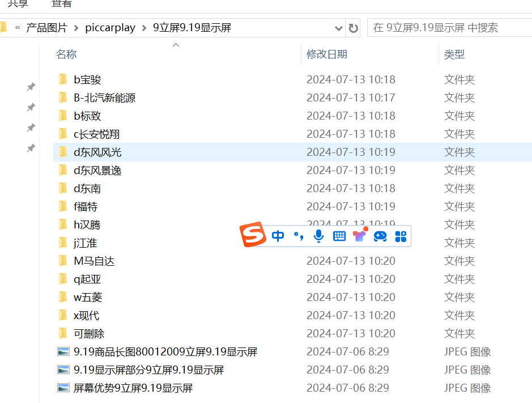Screen dimensions: 532x403
Task: Select folder icon of c长安悦翔
Action: coord(63,134)
